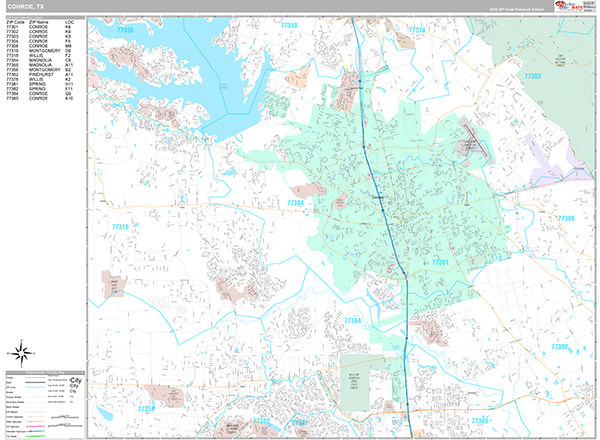
Task: Click the 77384 ZIP code label
Action: coord(352,321)
